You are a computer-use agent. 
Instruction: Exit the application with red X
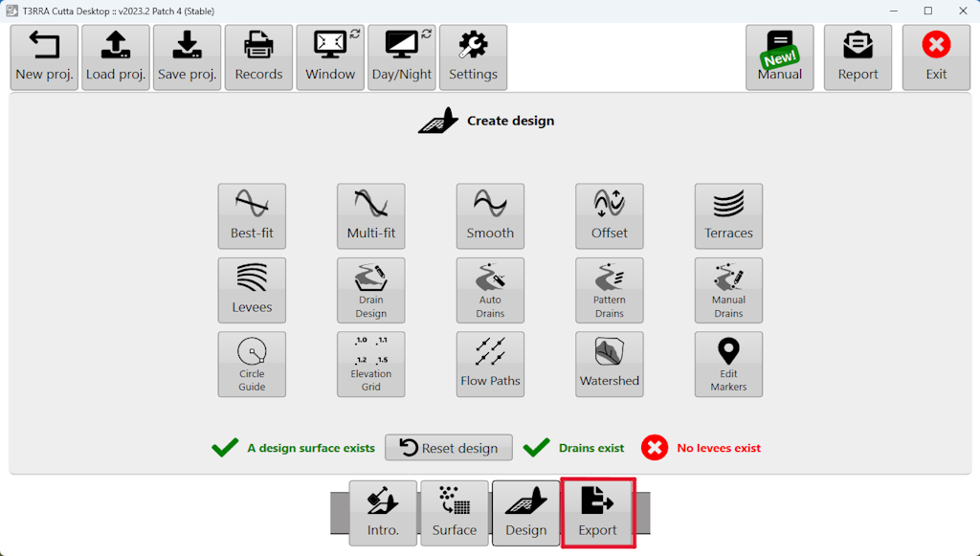936,57
